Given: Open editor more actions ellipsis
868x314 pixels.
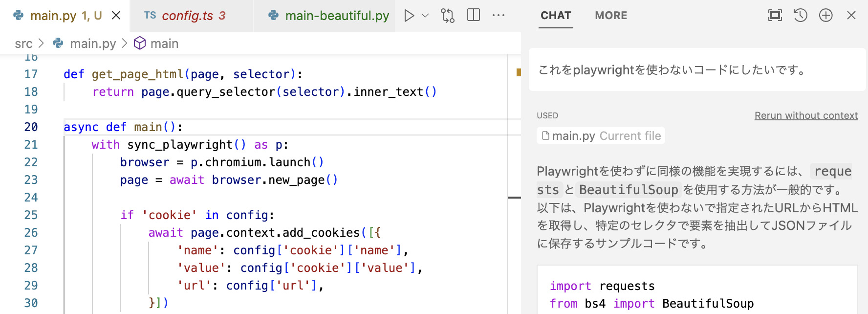Looking at the screenshot, I should point(499,16).
